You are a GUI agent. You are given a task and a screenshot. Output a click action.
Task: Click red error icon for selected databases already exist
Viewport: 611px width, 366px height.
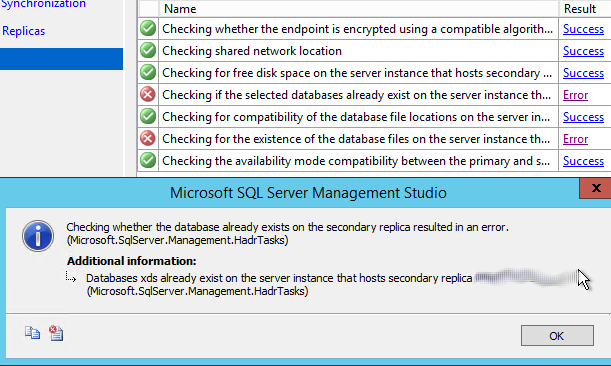148,94
